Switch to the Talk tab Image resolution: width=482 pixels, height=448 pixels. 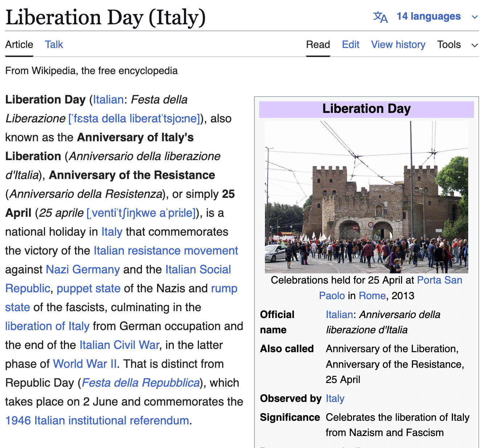[54, 45]
